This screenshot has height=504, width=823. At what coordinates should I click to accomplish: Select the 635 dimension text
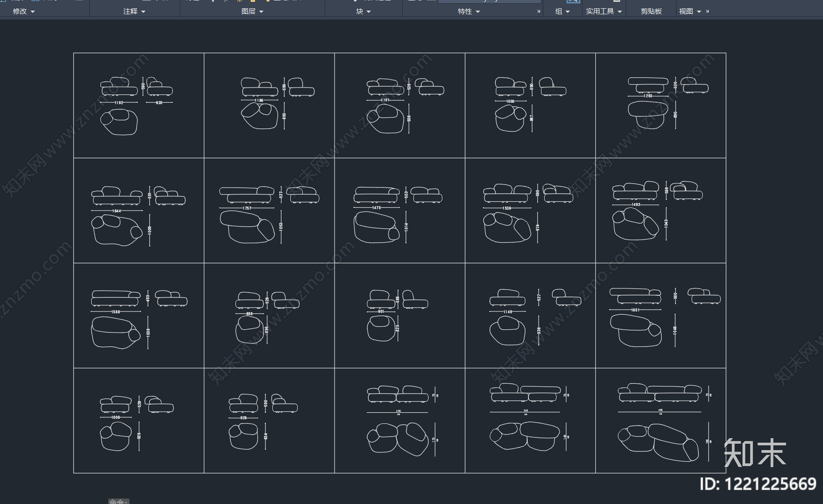[159, 103]
